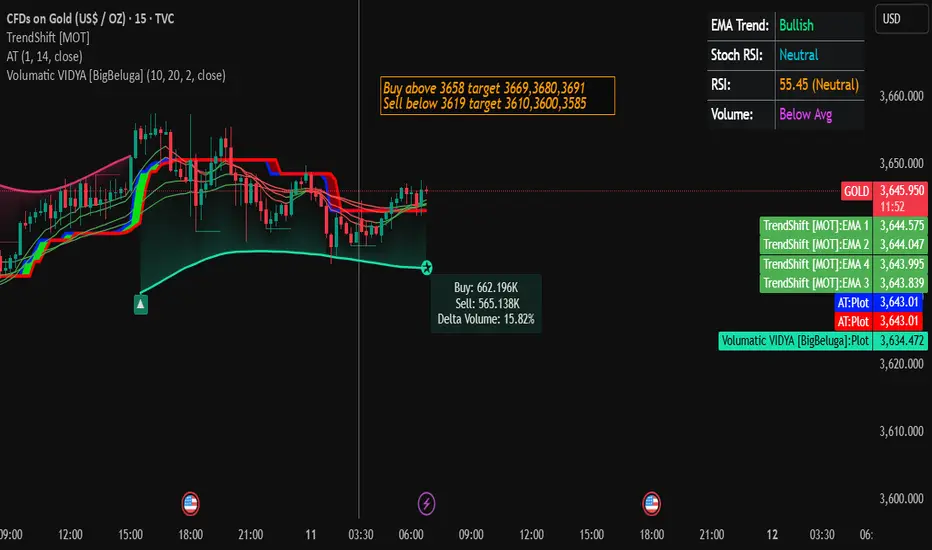Image resolution: width=932 pixels, height=550 pixels.
Task: Click the 06:00 time axis label
Action: click(411, 535)
